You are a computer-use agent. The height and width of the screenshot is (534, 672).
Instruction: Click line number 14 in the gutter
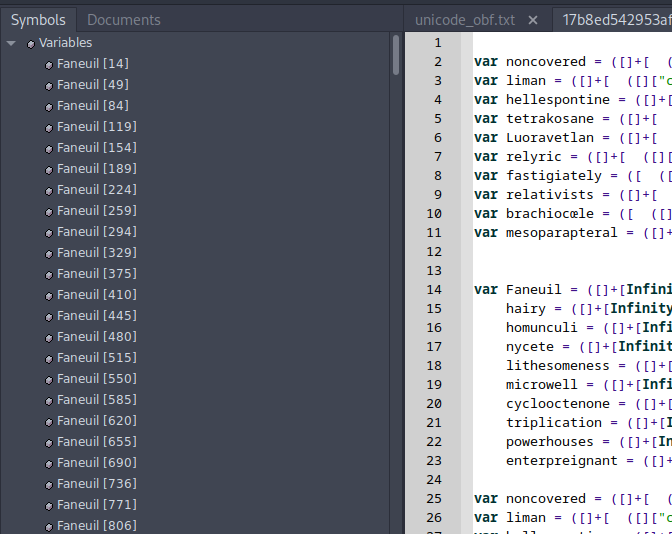click(x=436, y=290)
